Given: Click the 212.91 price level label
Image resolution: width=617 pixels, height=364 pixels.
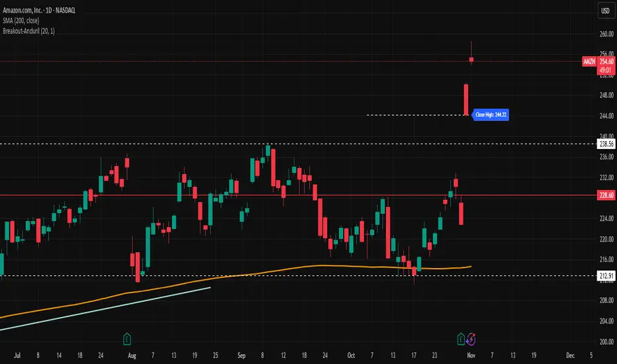Looking at the screenshot, I should (606, 275).
